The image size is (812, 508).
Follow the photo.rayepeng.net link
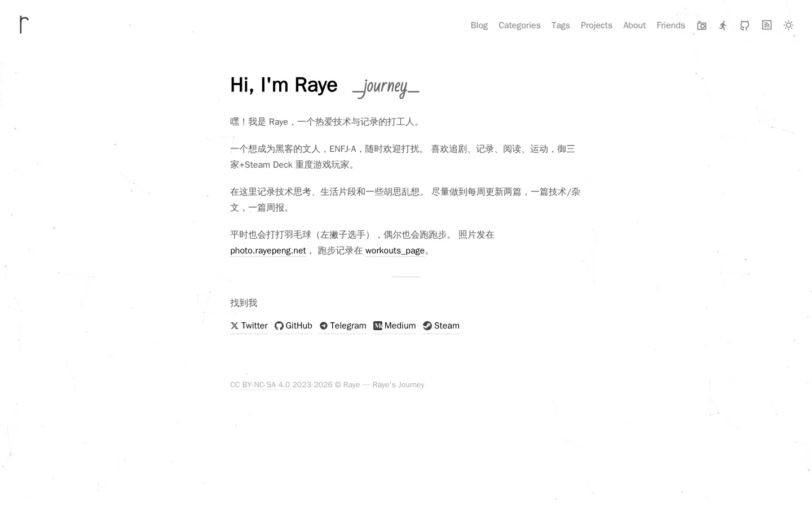(x=268, y=251)
